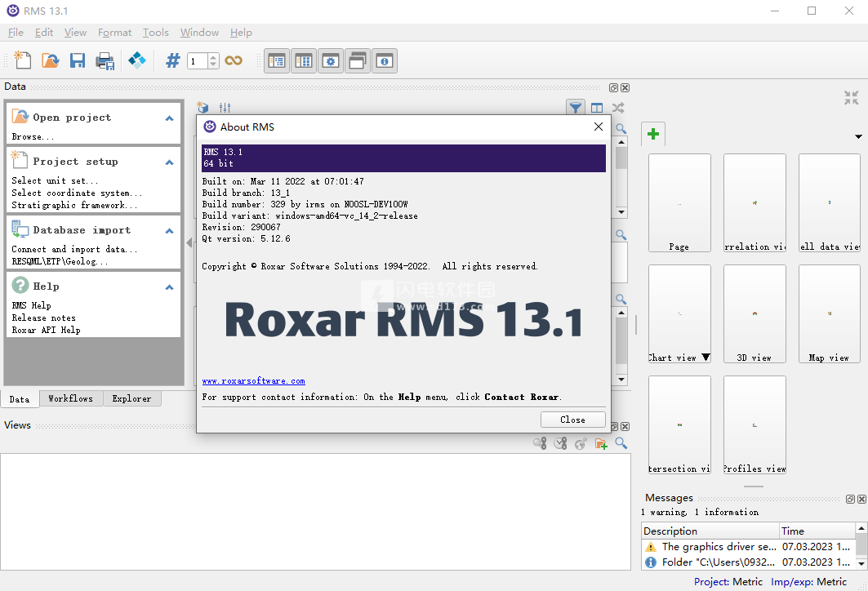This screenshot has width=868, height=591.
Task: Open RMS Help link
Action: coord(32,305)
